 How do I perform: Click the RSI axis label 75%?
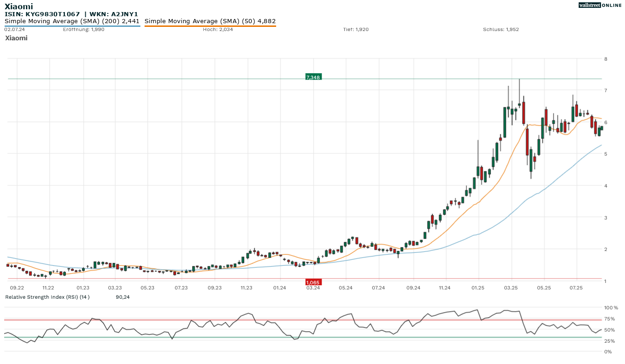coord(609,319)
